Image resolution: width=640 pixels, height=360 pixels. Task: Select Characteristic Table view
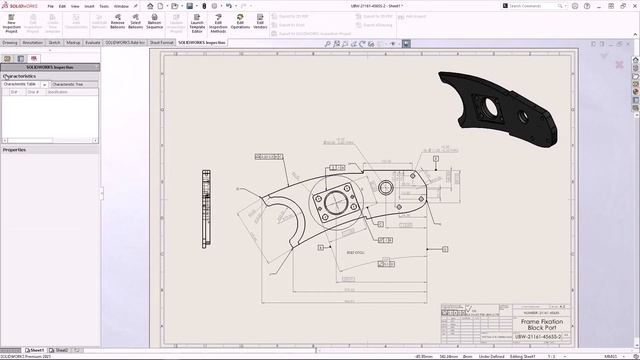pos(21,84)
